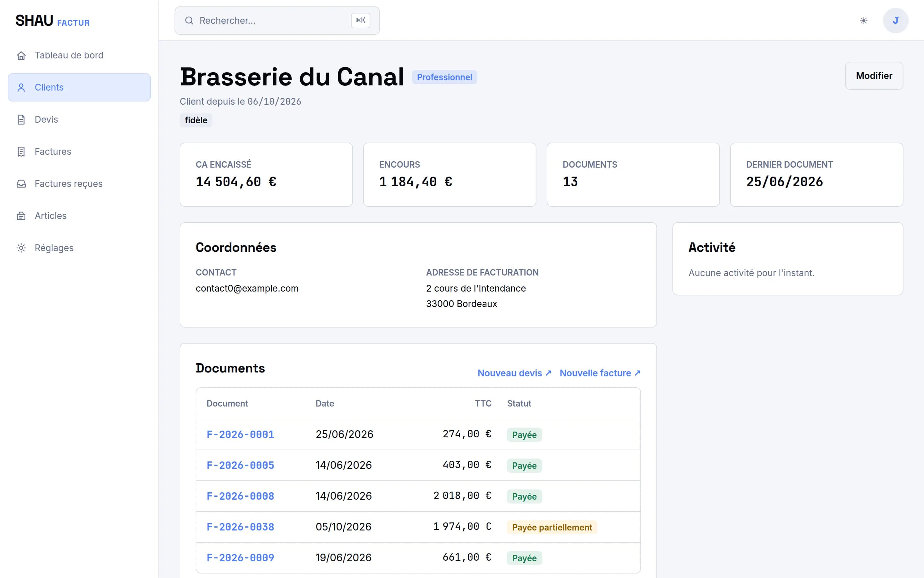Click the TTC column header

pos(483,404)
